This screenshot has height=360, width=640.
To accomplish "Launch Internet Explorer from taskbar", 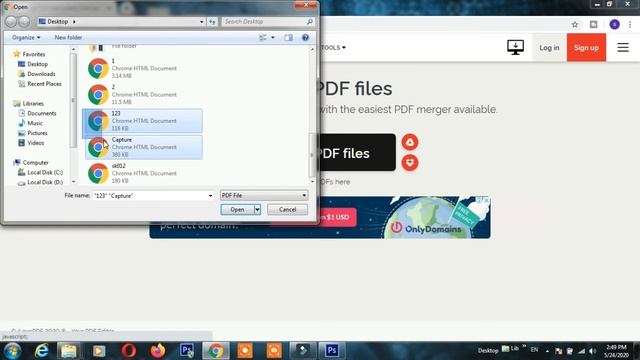I will tap(42, 351).
